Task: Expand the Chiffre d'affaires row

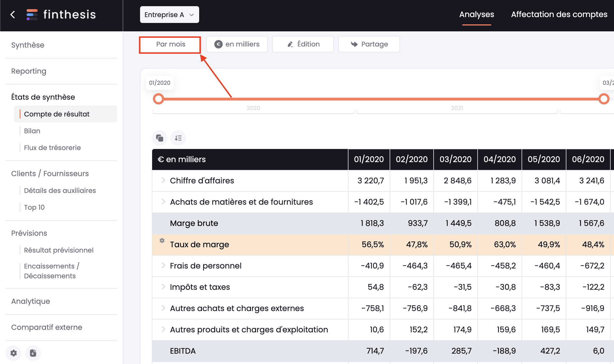Action: coord(163,180)
